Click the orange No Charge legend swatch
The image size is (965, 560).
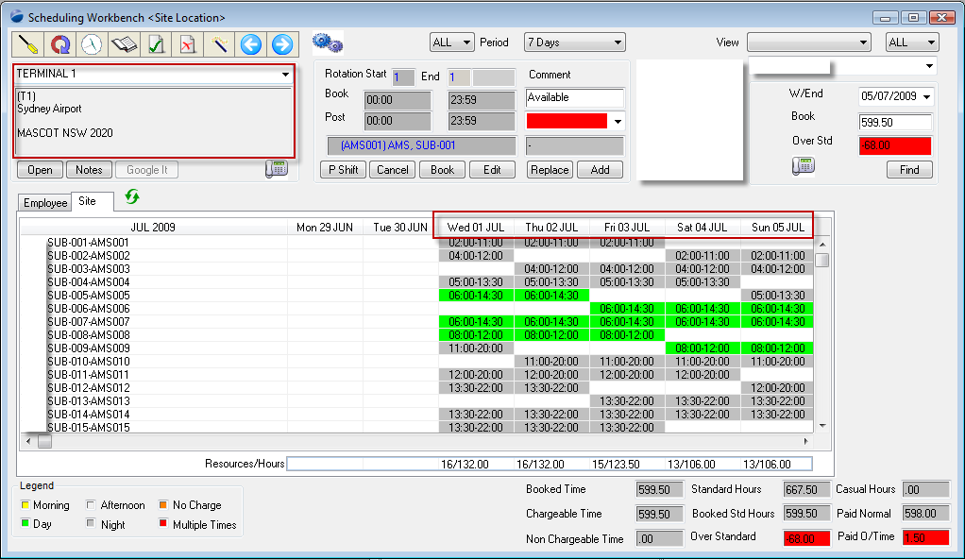(163, 504)
